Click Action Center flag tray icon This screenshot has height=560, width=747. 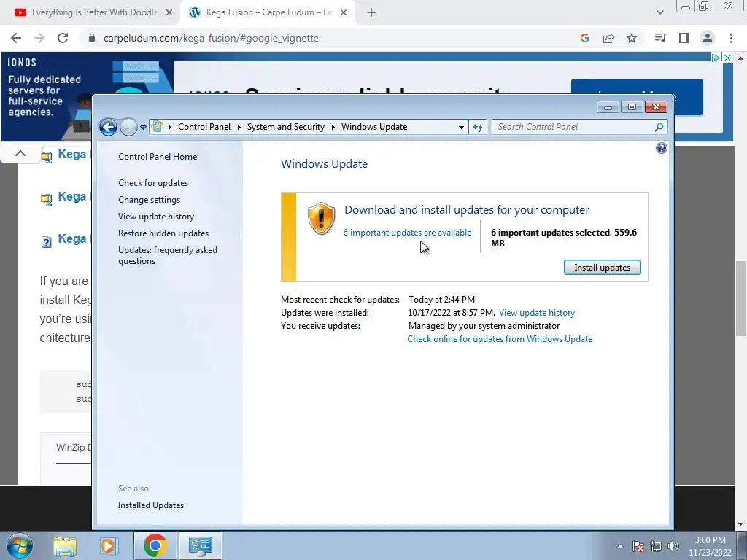pos(638,546)
